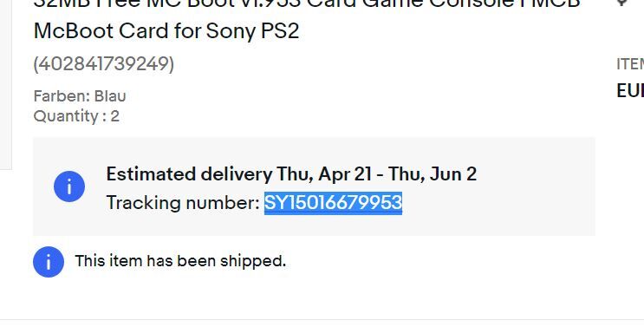Click the horizontal divider line at bottom
This screenshot has height=327, width=644.
click(x=322, y=319)
